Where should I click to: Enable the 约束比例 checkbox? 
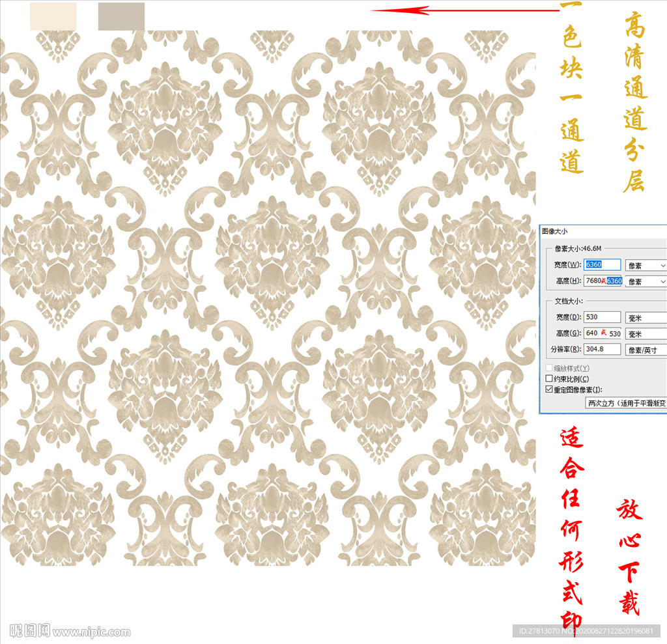pos(549,378)
